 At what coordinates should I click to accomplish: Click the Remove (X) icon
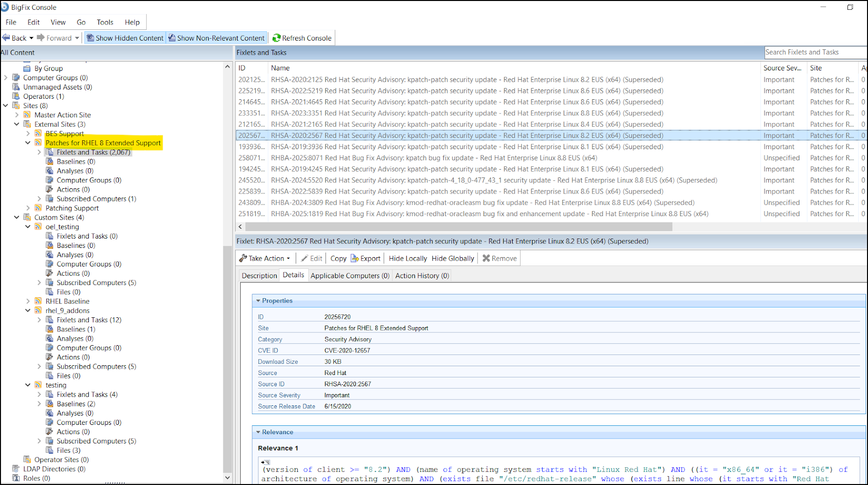coord(487,258)
